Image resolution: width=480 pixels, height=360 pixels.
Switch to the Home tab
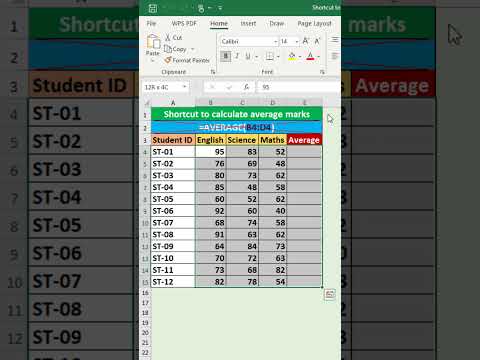click(x=219, y=23)
